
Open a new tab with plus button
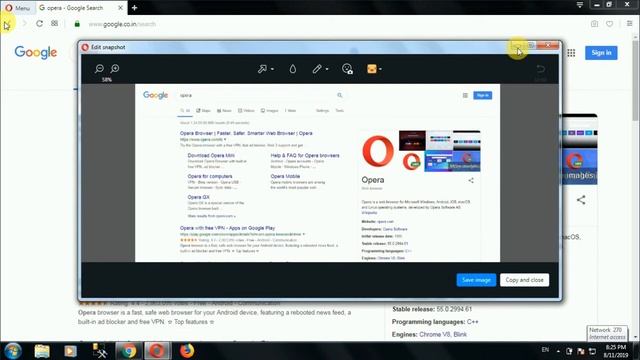tap(134, 8)
